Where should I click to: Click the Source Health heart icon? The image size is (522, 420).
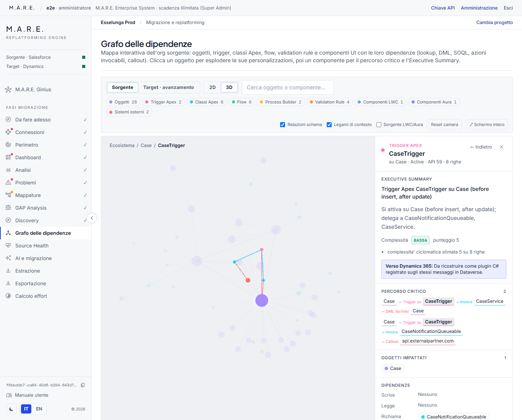click(8, 246)
